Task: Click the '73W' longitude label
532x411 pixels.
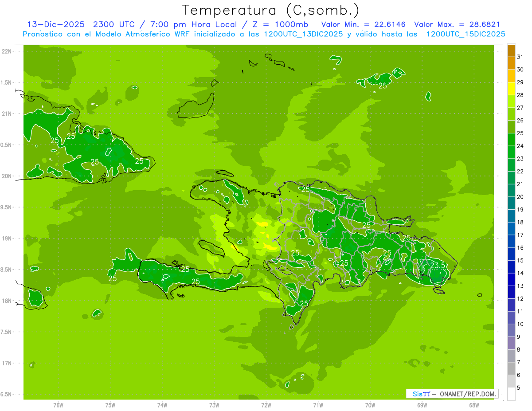Action: tap(214, 405)
